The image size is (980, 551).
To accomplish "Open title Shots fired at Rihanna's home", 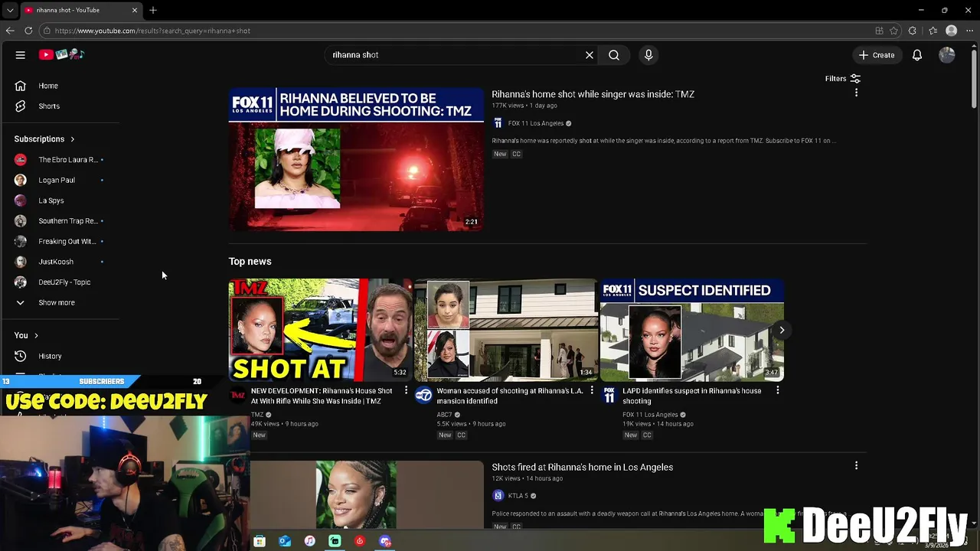I will click(x=583, y=467).
